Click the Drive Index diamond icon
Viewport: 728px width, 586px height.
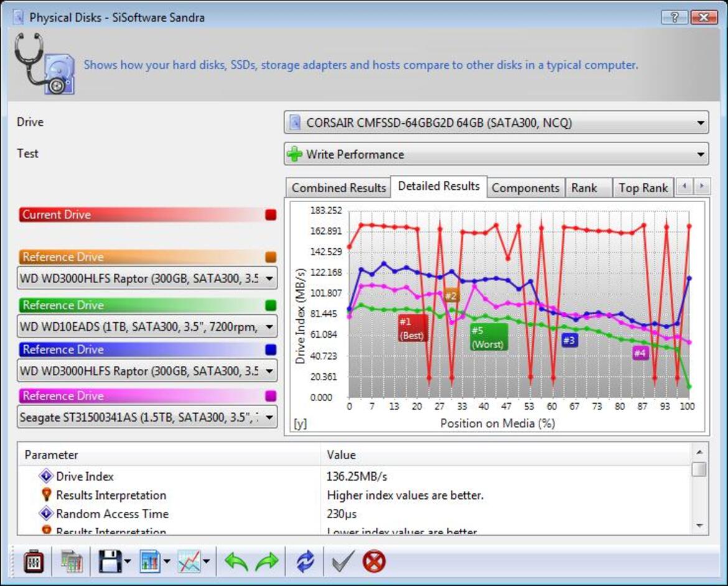tap(46, 476)
